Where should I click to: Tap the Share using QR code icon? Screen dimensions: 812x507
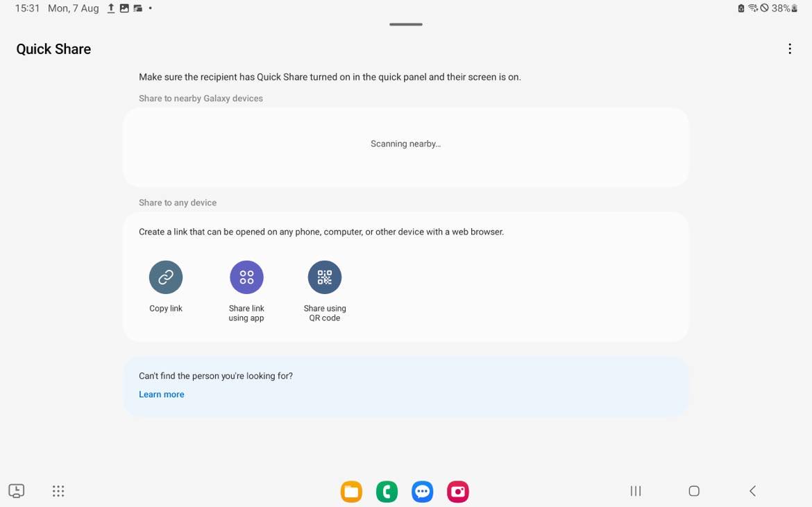pos(325,277)
